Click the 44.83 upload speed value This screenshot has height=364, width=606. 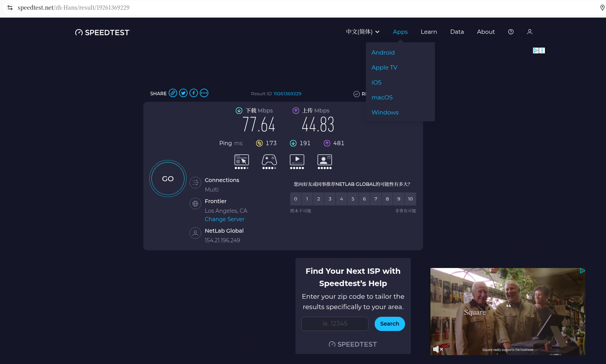pos(318,125)
